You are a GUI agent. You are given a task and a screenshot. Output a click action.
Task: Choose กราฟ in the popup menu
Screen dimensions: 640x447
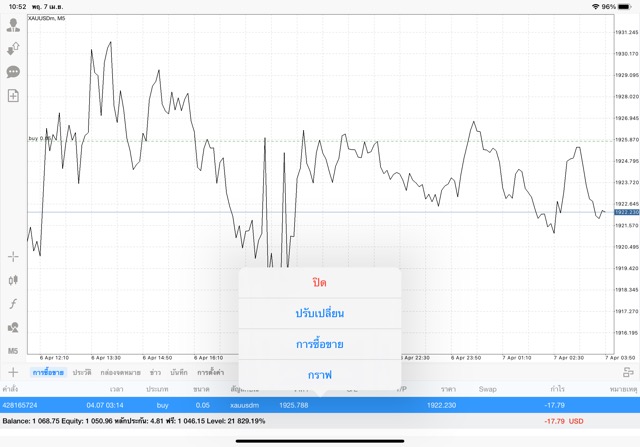pos(319,374)
